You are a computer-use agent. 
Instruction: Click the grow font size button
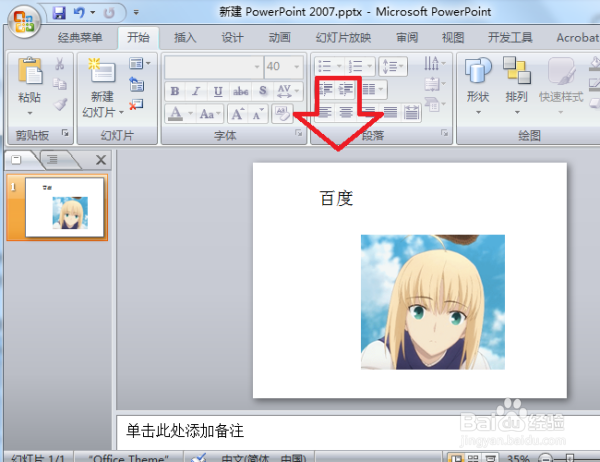pyautogui.click(x=238, y=114)
